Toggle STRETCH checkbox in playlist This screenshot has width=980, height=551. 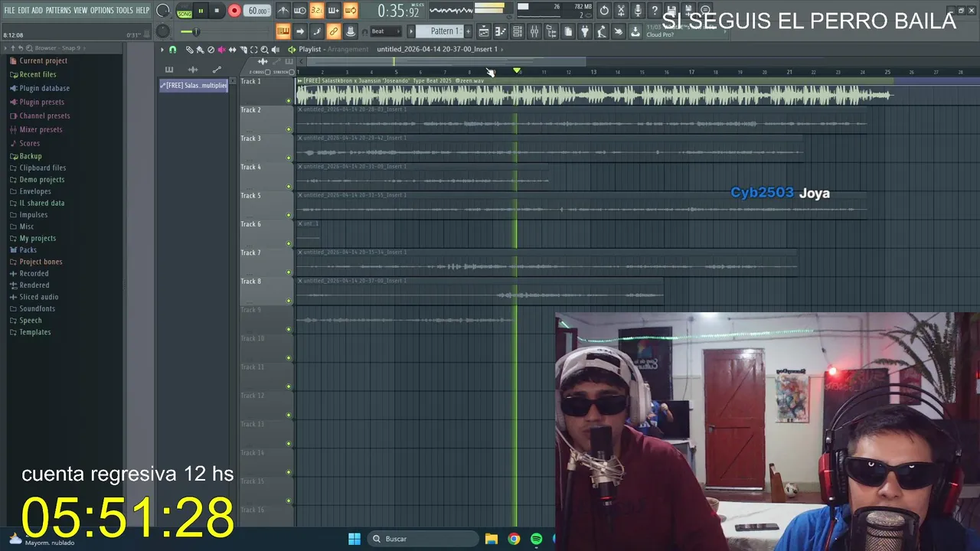tap(291, 72)
